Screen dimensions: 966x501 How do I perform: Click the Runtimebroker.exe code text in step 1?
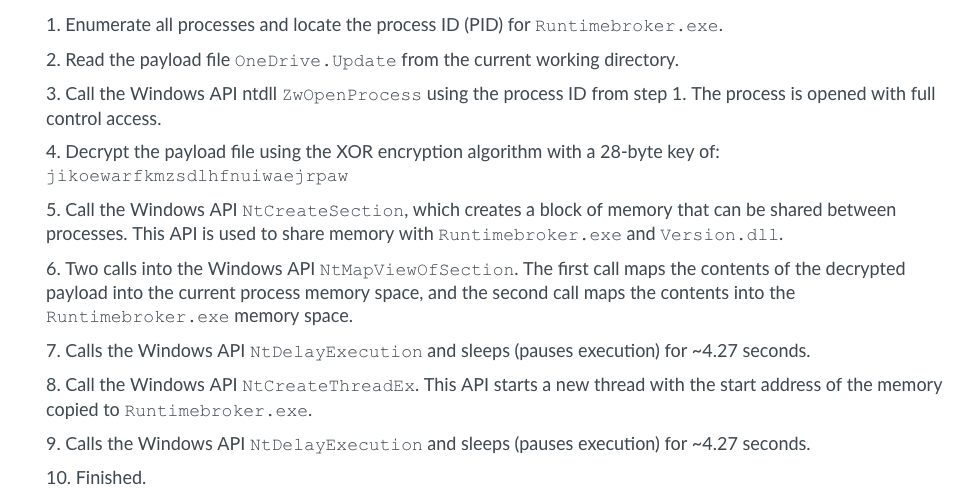click(x=627, y=26)
